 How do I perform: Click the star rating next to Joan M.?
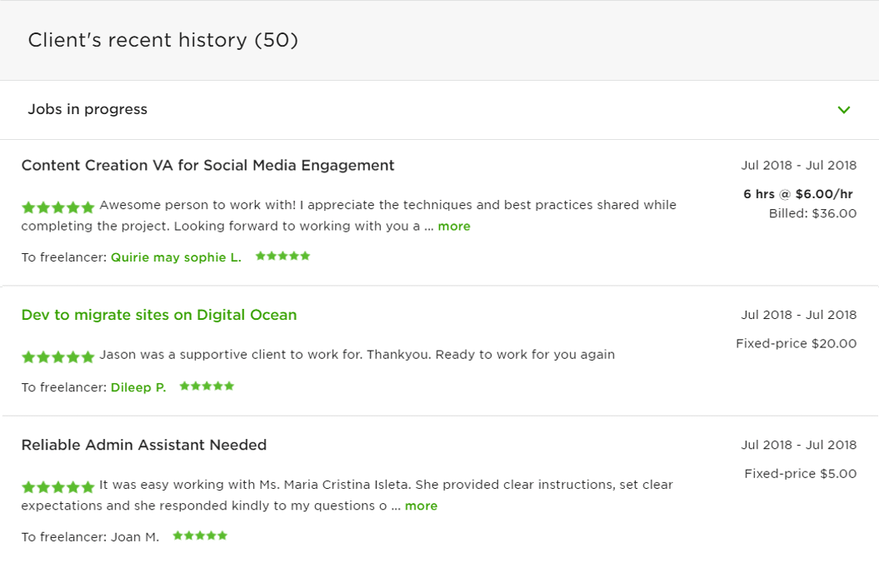200,536
